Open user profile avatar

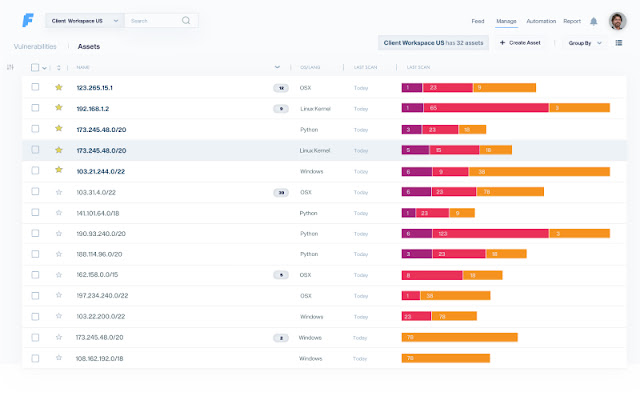coord(618,21)
